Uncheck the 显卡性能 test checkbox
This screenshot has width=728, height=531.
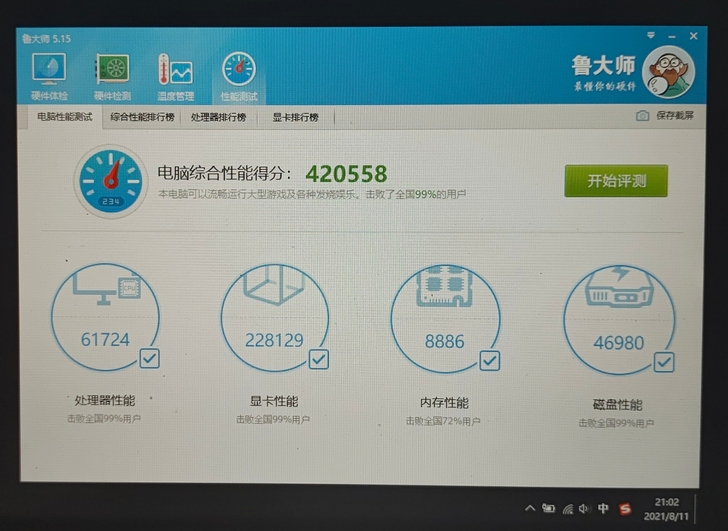[x=319, y=359]
